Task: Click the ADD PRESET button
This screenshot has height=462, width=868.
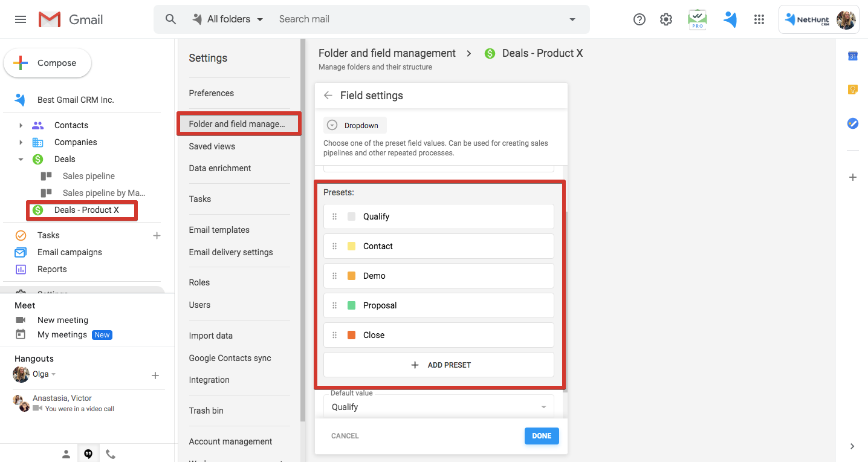Action: coord(439,365)
